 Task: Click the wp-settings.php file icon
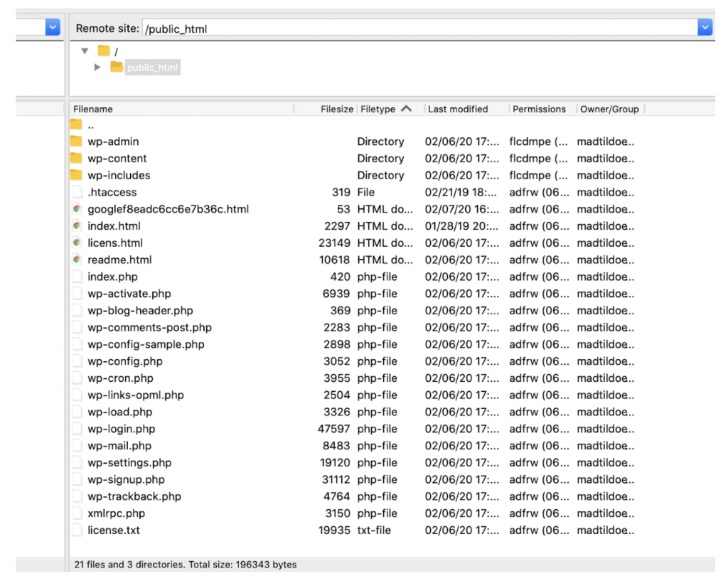pos(77,462)
